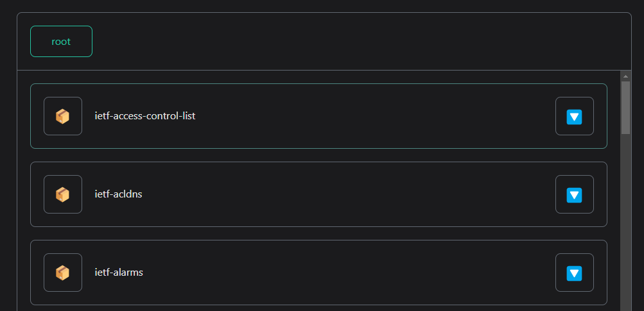Click the ietf-acldns package icon
This screenshot has height=311, width=644.
point(62,194)
